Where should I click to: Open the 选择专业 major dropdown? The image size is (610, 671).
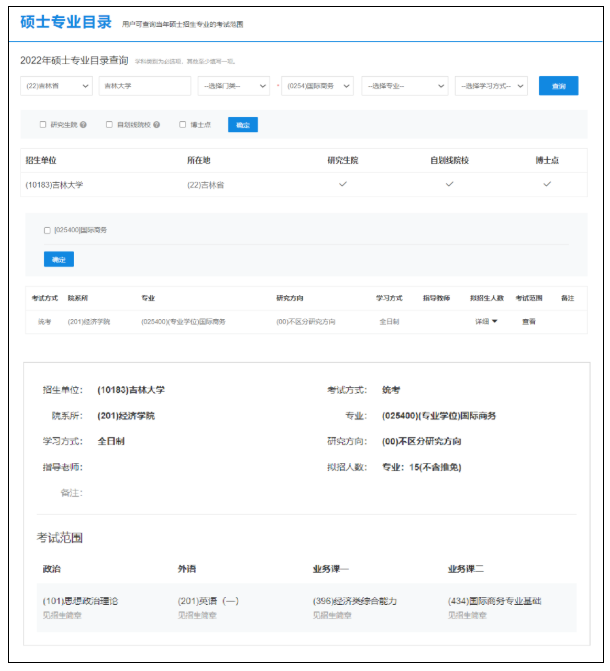point(404,86)
